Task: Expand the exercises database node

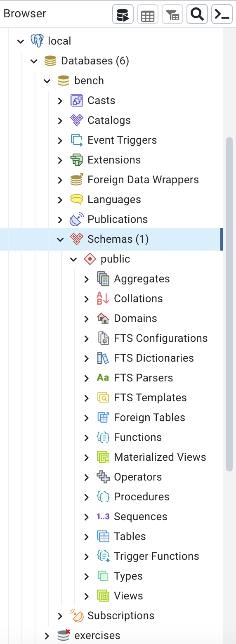Action: pos(47,635)
